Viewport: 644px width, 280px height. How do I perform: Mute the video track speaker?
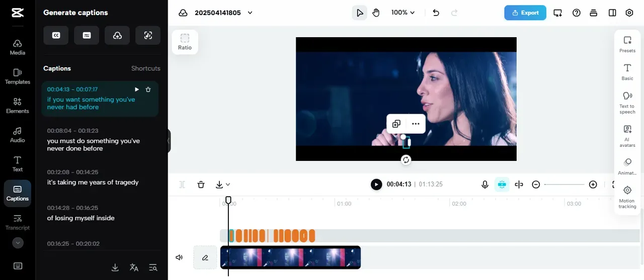[179, 257]
